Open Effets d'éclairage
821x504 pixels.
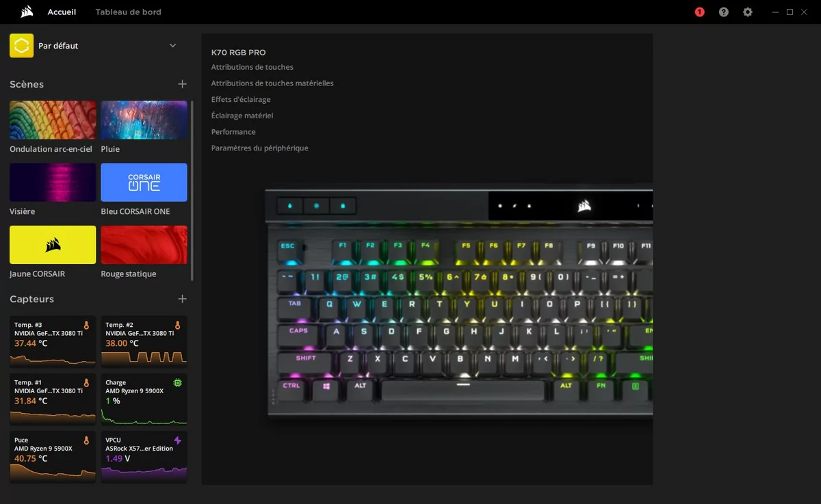point(241,99)
